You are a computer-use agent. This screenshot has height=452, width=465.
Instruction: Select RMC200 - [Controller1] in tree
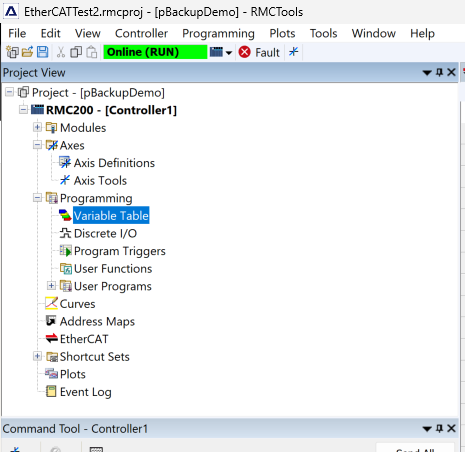(x=111, y=110)
